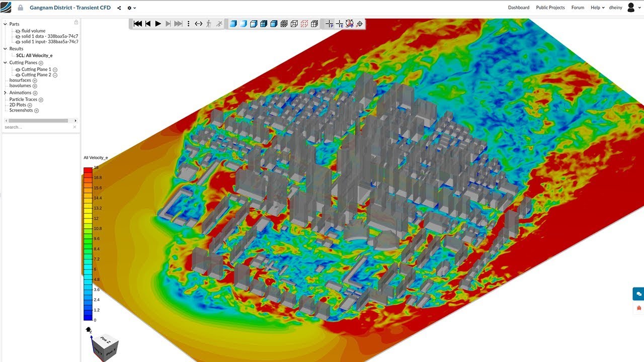Select the red dashed bounding box cube icon
This screenshot has width=644, height=362.
[304, 24]
